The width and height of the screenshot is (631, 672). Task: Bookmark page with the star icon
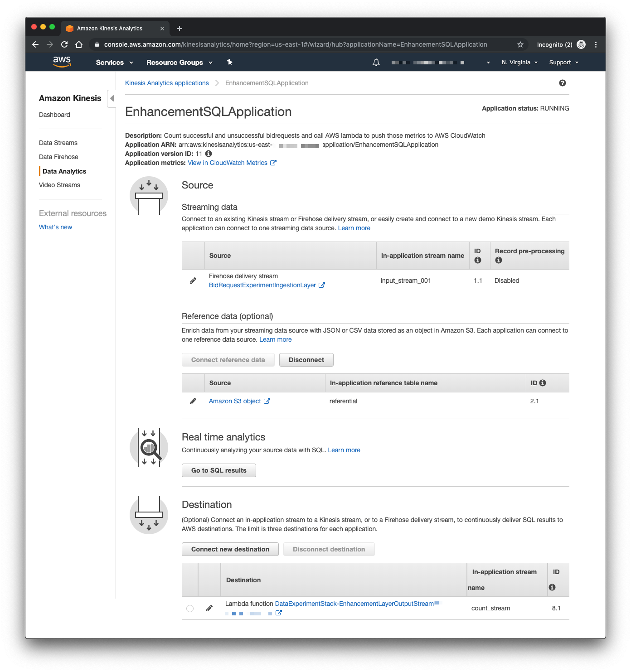(x=520, y=44)
